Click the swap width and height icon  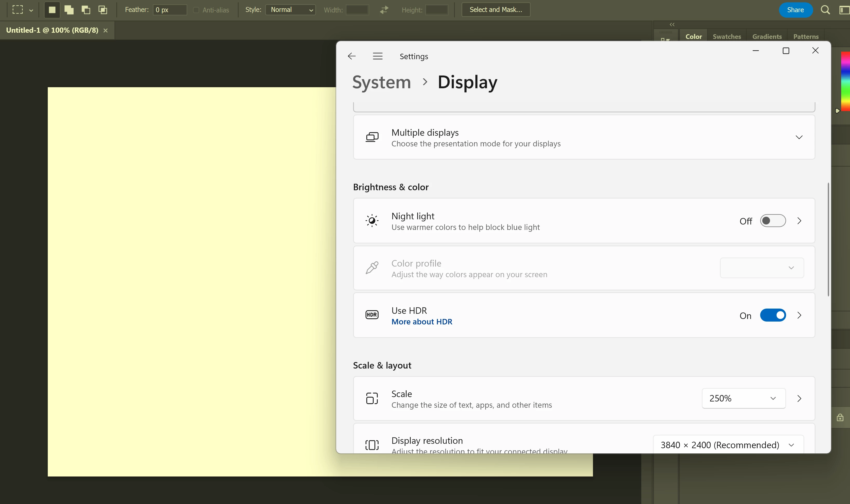click(x=384, y=10)
